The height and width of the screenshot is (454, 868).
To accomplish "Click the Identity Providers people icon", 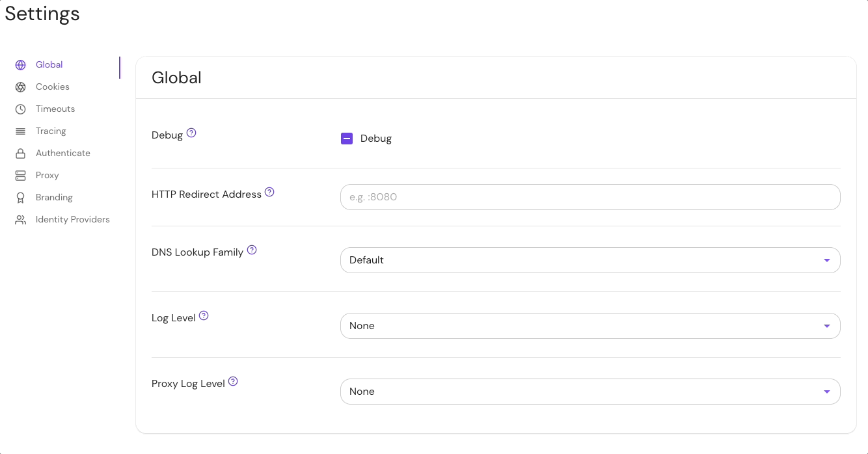I will point(21,220).
